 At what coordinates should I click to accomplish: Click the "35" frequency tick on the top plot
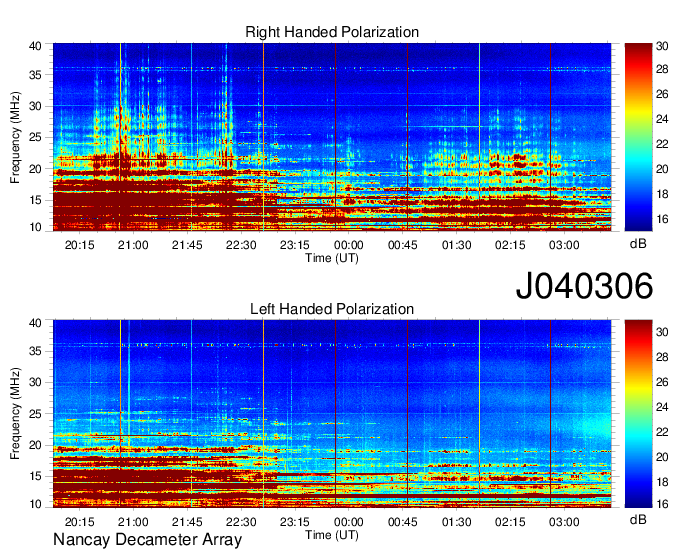35,75
